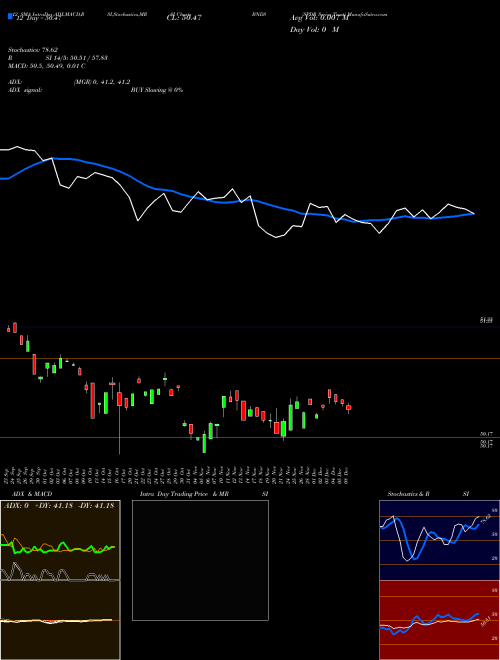
Task: Click the Day Vol: 0 M label
Action: 314,29
